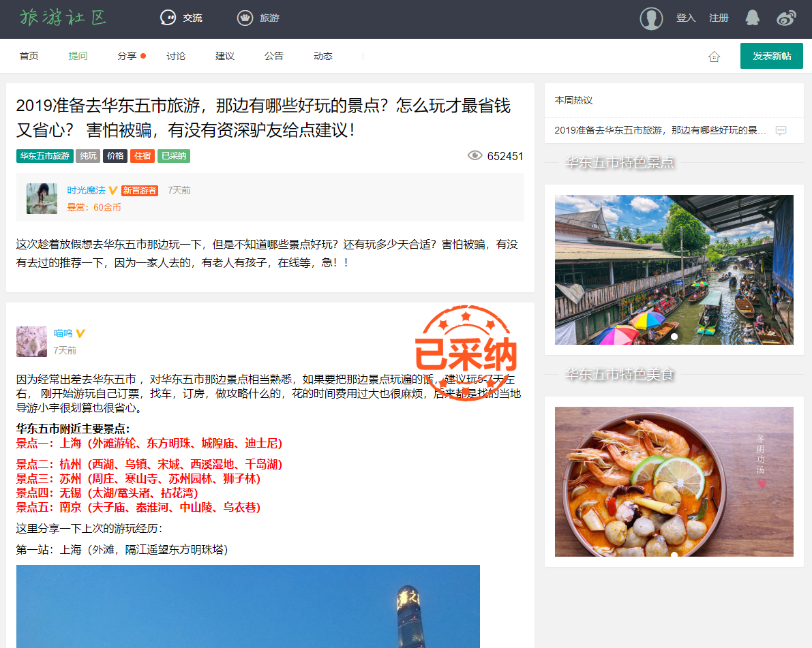This screenshot has height=648, width=812.
Task: Select carousel dot on 特色景点 image
Action: coord(674,337)
